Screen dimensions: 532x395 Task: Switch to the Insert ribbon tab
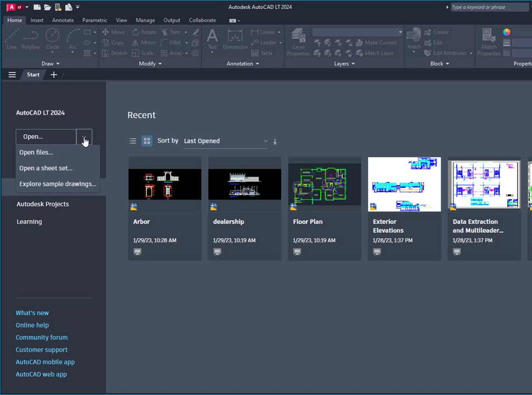click(37, 20)
